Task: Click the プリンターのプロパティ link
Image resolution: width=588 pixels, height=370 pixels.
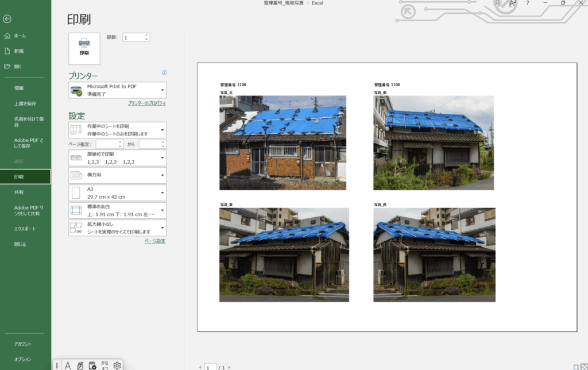Action: pyautogui.click(x=146, y=103)
